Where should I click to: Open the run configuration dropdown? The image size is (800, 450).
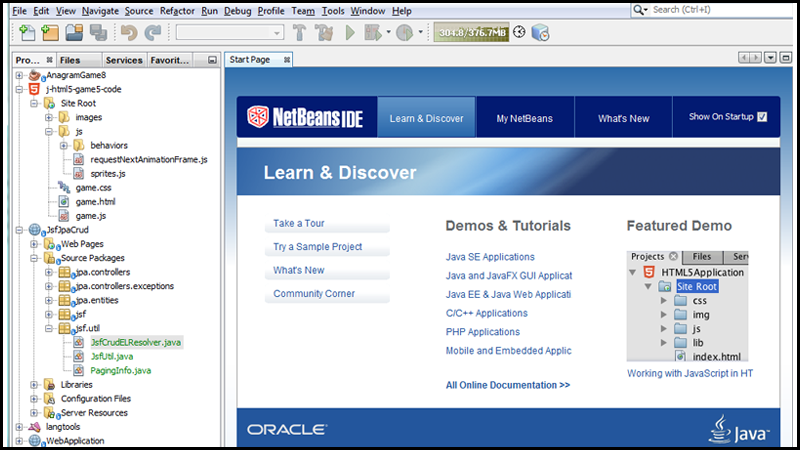(x=277, y=33)
